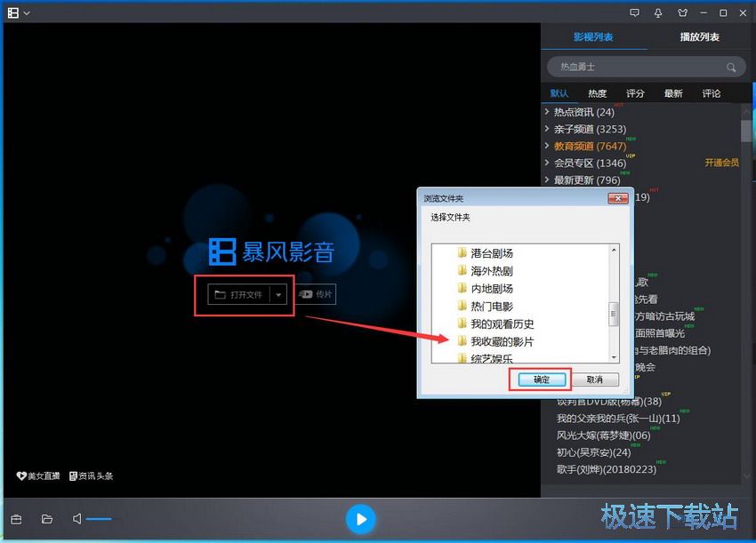756x543 pixels.
Task: Click the 打开文件 button
Action: 238,294
